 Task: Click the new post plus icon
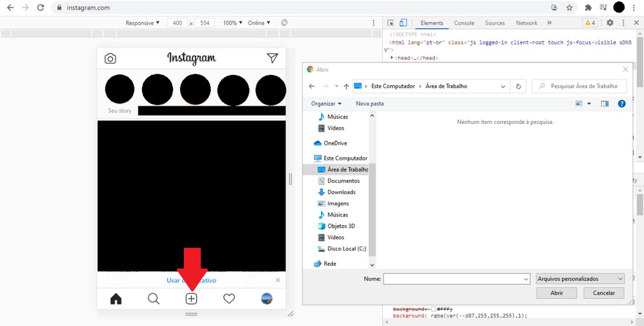(x=191, y=299)
